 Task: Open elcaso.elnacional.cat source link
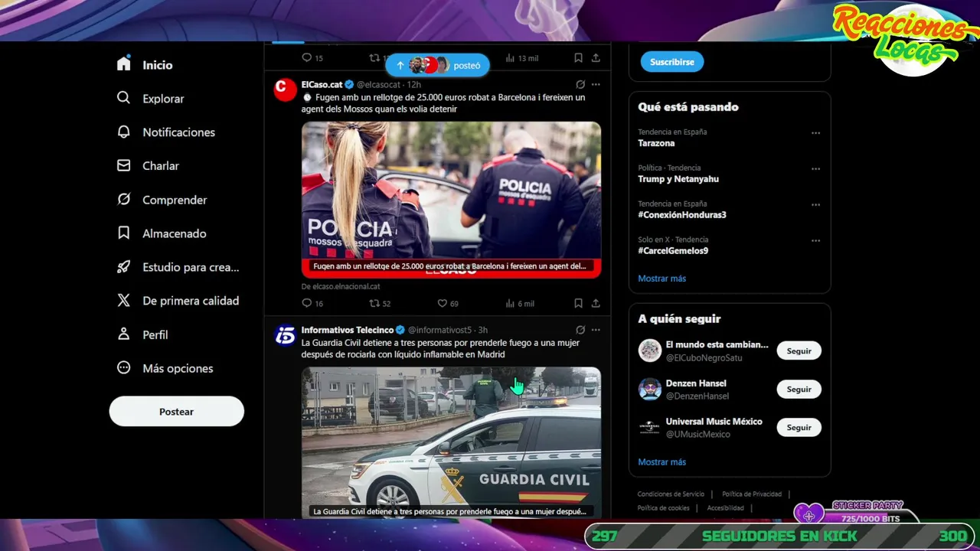click(341, 286)
